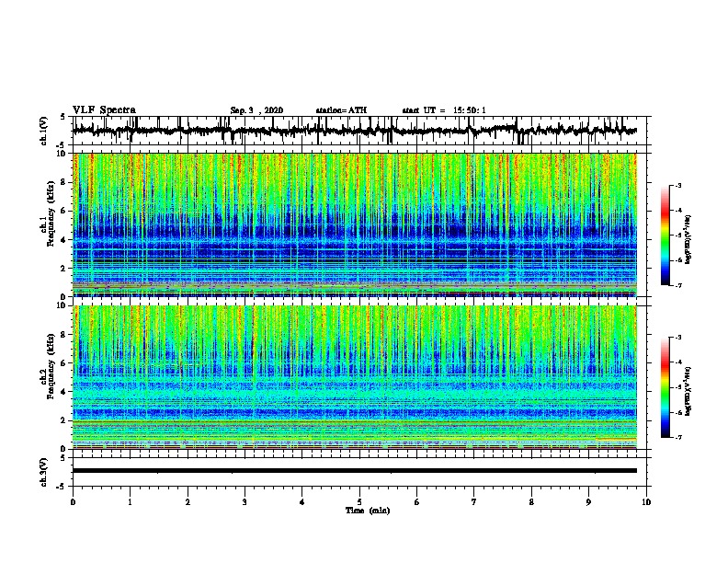
Task: Click time axis tick label "4"
Action: pyautogui.click(x=302, y=501)
